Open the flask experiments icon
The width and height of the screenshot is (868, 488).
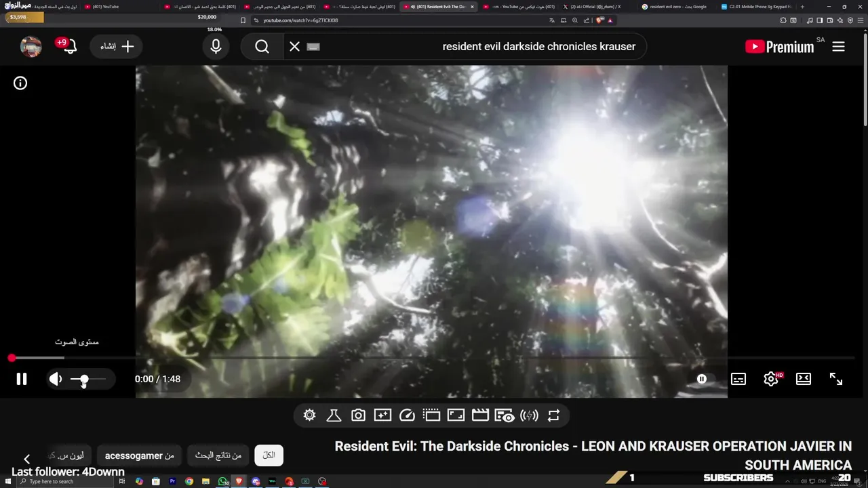tap(334, 415)
